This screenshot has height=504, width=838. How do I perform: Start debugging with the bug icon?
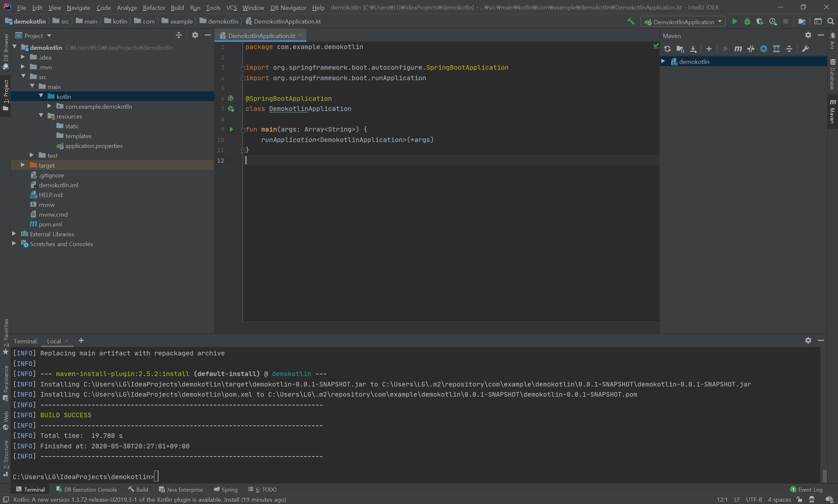click(747, 21)
